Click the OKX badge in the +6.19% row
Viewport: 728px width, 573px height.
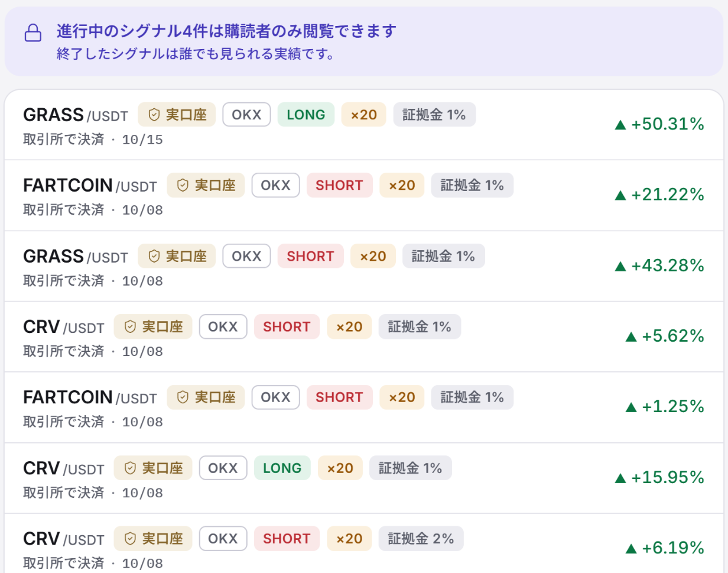click(223, 539)
